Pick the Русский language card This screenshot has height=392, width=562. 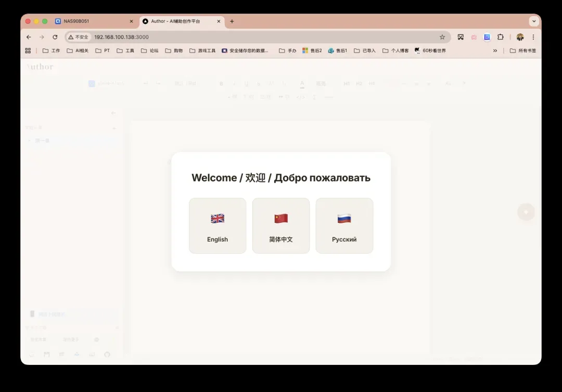pyautogui.click(x=344, y=225)
